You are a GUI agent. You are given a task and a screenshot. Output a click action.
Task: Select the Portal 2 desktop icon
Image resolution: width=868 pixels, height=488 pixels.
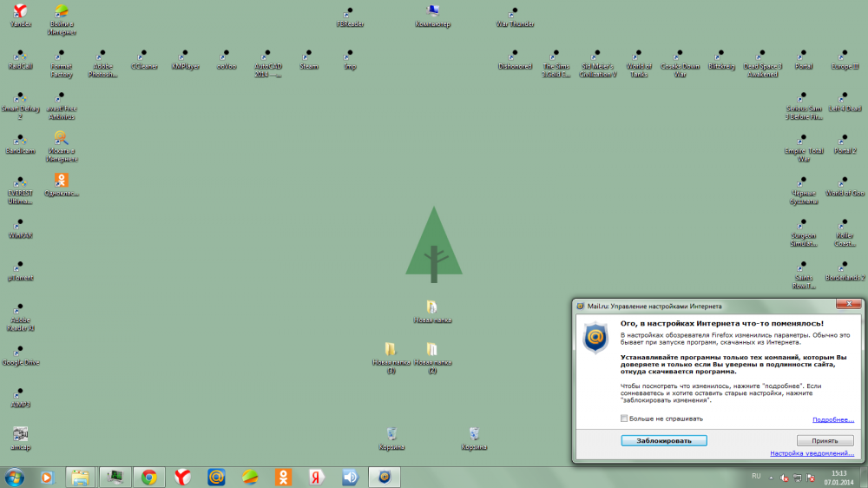click(845, 144)
